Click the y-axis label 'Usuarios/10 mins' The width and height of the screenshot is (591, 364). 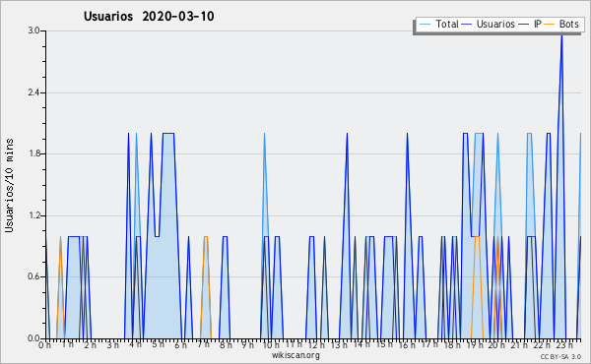9,185
